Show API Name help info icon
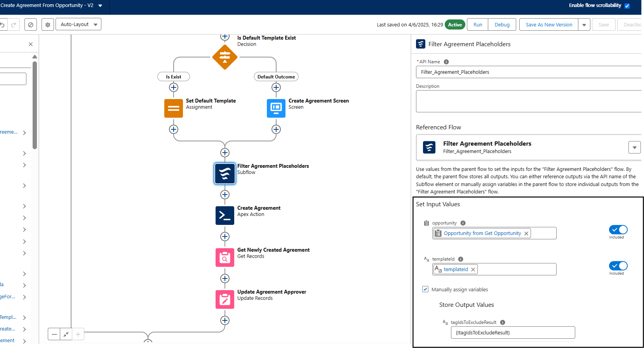The width and height of the screenshot is (644, 348). coord(446,62)
